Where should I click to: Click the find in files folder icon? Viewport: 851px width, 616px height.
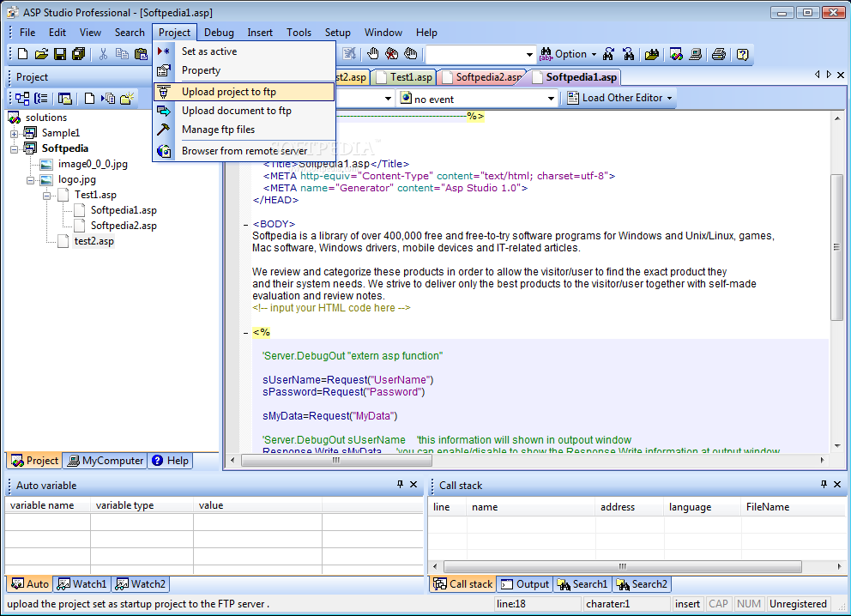click(x=652, y=54)
